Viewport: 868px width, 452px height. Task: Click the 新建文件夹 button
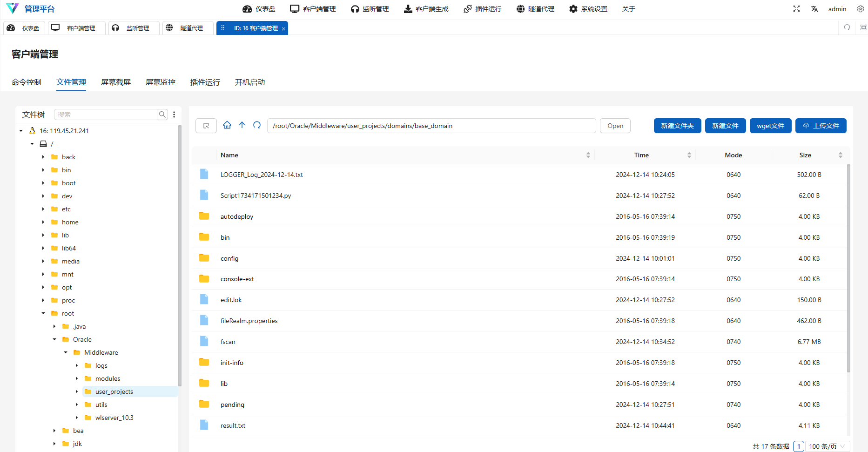(x=677, y=126)
